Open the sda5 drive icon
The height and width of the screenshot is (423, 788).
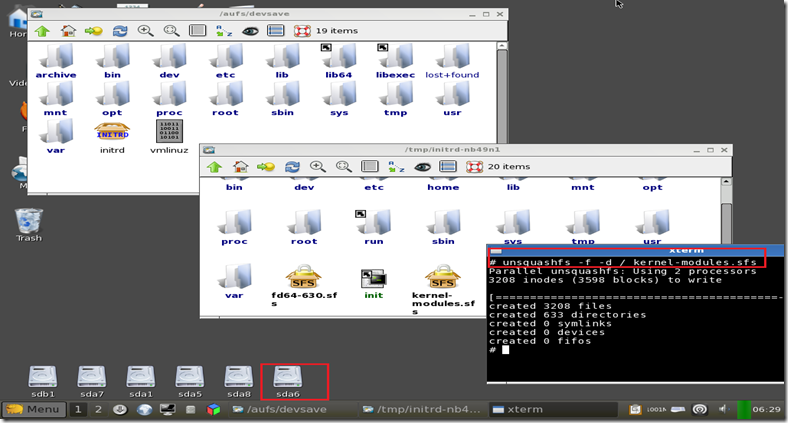[189, 382]
